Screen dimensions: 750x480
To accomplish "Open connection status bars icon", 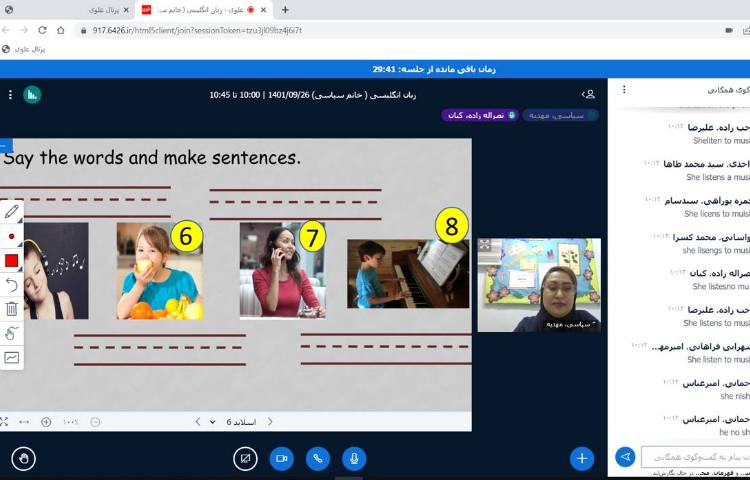I will [32, 94].
